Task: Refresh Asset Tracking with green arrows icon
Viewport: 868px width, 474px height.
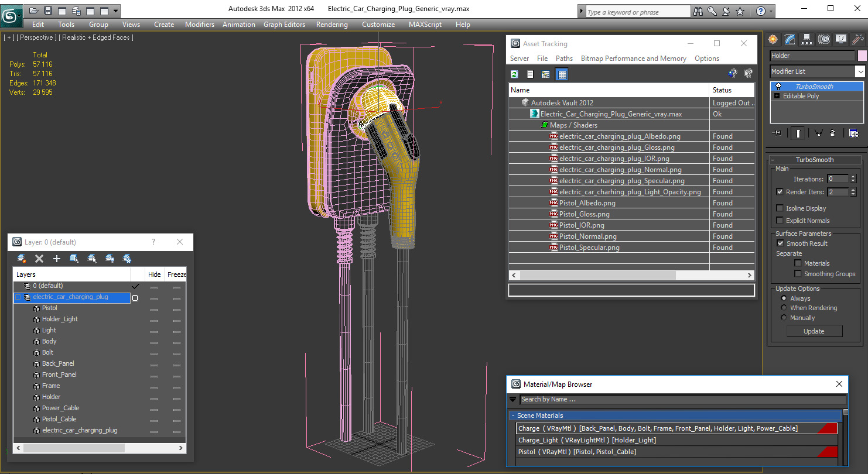Action: click(514, 74)
